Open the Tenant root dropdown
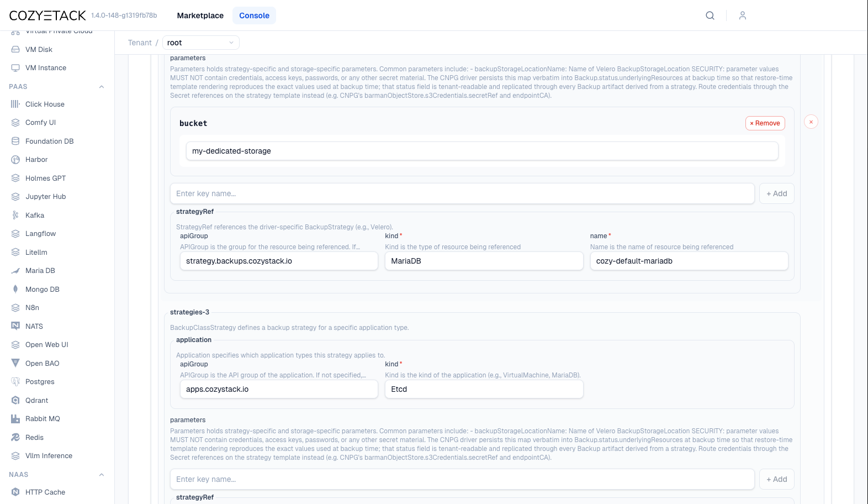 pyautogui.click(x=201, y=43)
